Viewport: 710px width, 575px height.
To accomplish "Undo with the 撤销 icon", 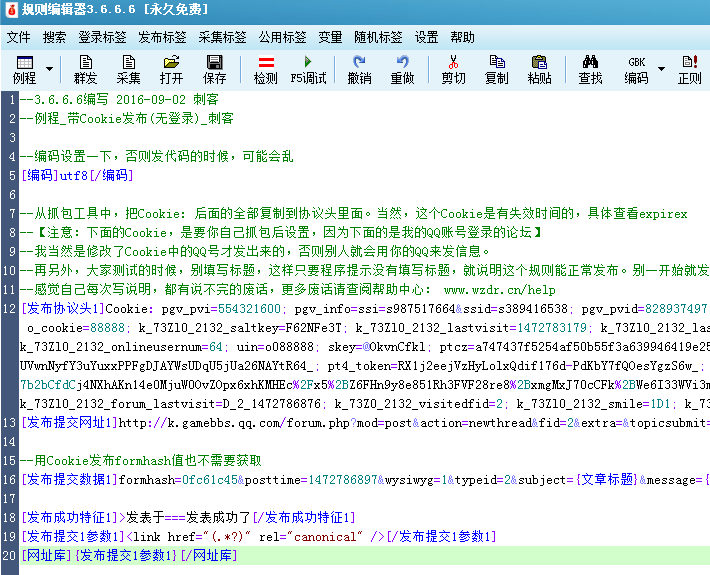I will click(x=359, y=70).
